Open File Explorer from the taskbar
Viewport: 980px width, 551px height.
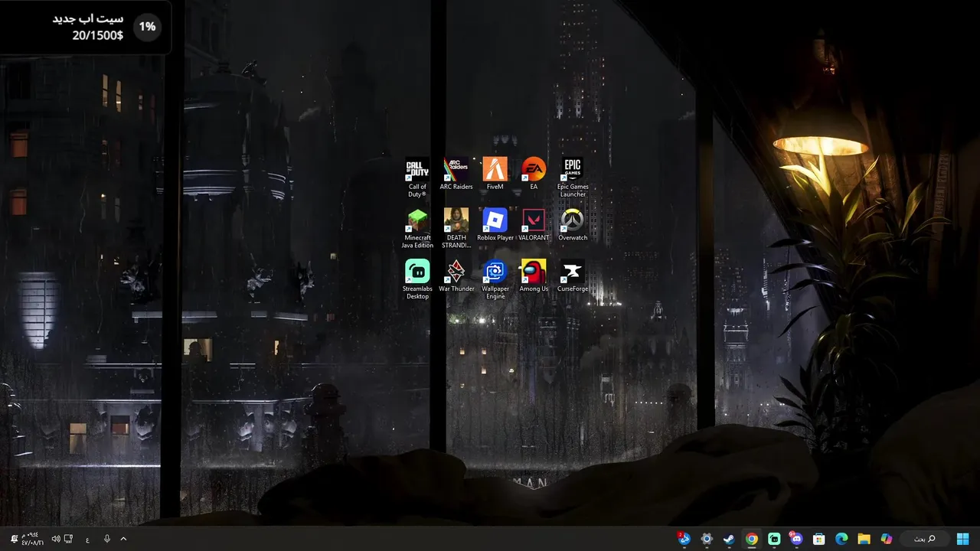[x=864, y=539]
